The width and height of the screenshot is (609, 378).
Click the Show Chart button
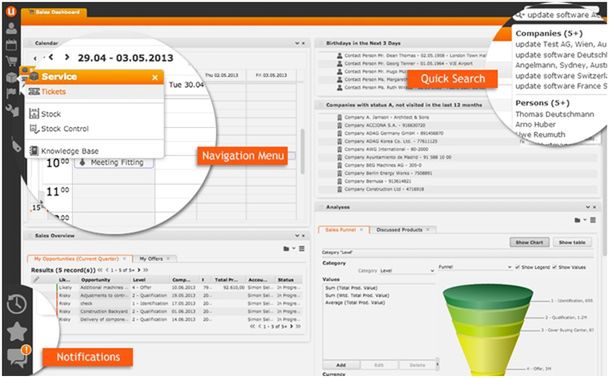[529, 242]
